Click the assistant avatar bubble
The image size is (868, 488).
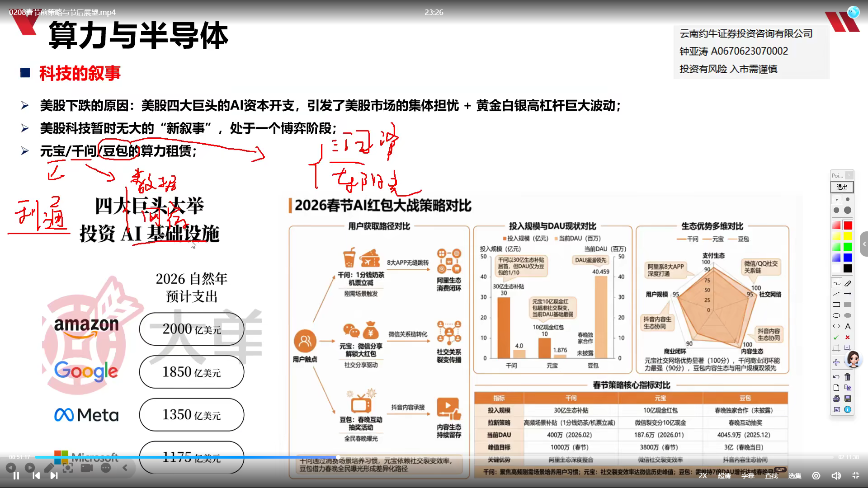click(x=853, y=360)
